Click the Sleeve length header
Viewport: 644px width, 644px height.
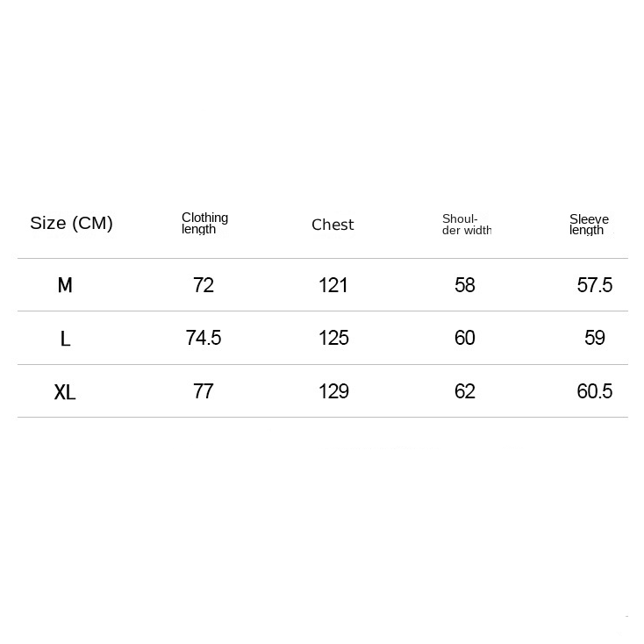coord(589,225)
